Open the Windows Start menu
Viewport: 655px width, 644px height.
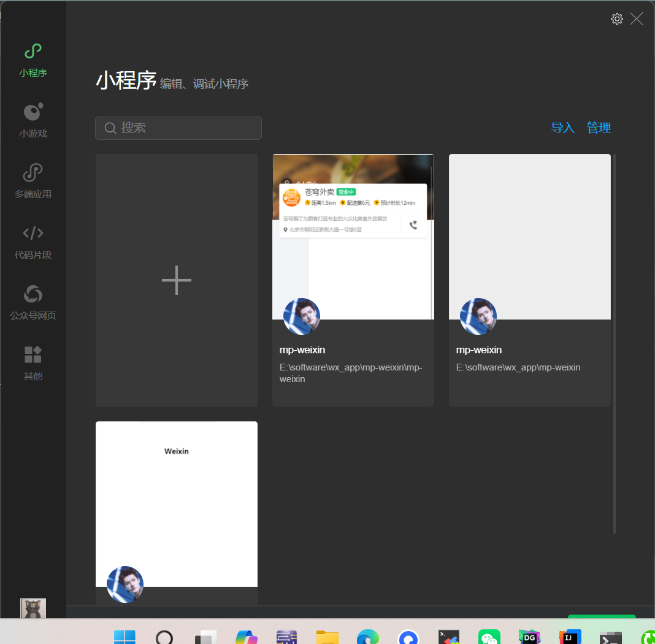tap(124, 637)
